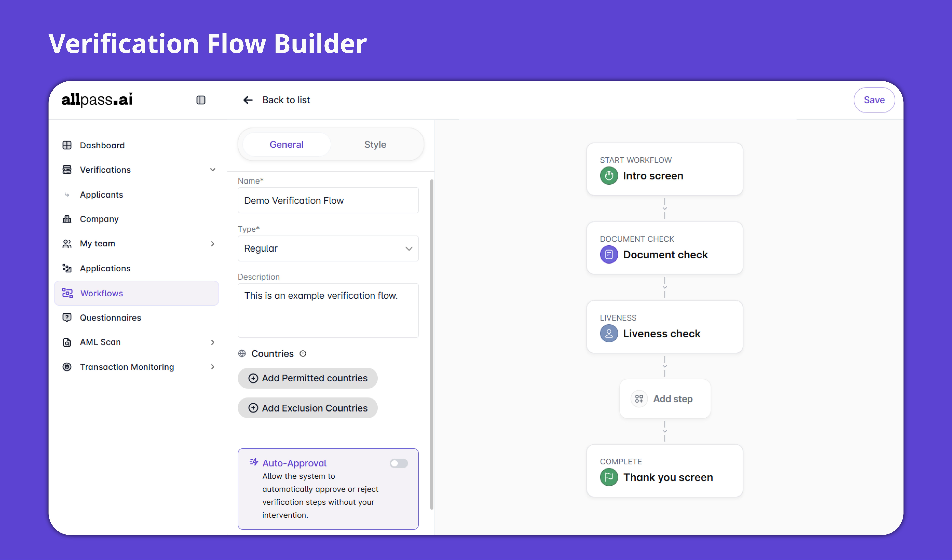
Task: Click Add Permitted countries button
Action: 308,378
